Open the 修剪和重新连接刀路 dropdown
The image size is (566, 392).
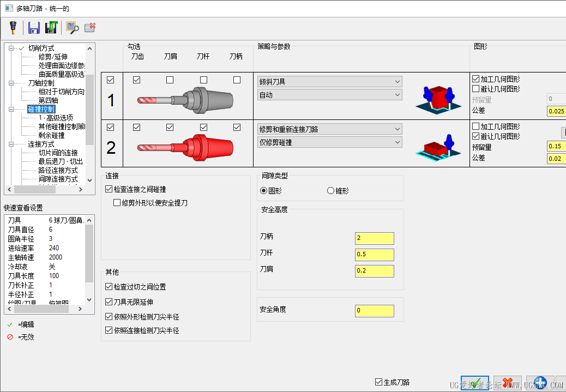(329, 129)
